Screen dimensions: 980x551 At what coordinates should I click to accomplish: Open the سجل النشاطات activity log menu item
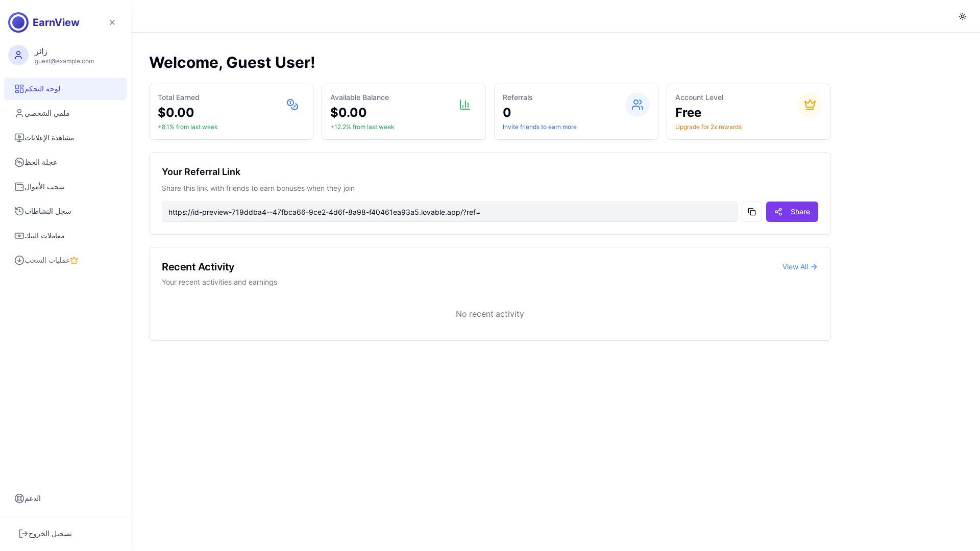65,211
